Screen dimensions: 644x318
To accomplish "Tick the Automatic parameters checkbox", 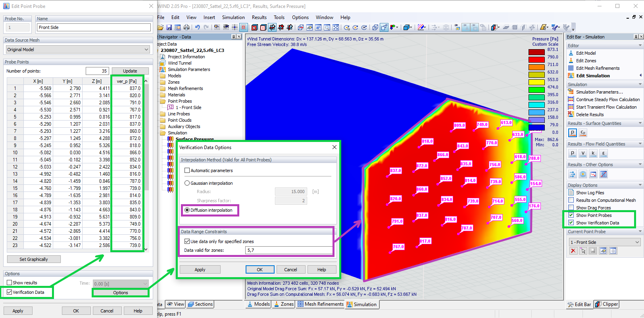I will click(x=187, y=170).
